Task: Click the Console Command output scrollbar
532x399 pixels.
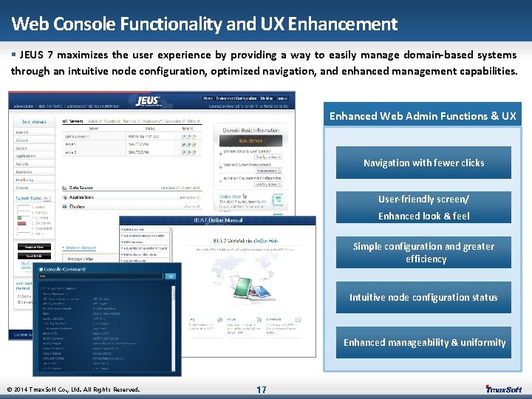Action: 174,328
